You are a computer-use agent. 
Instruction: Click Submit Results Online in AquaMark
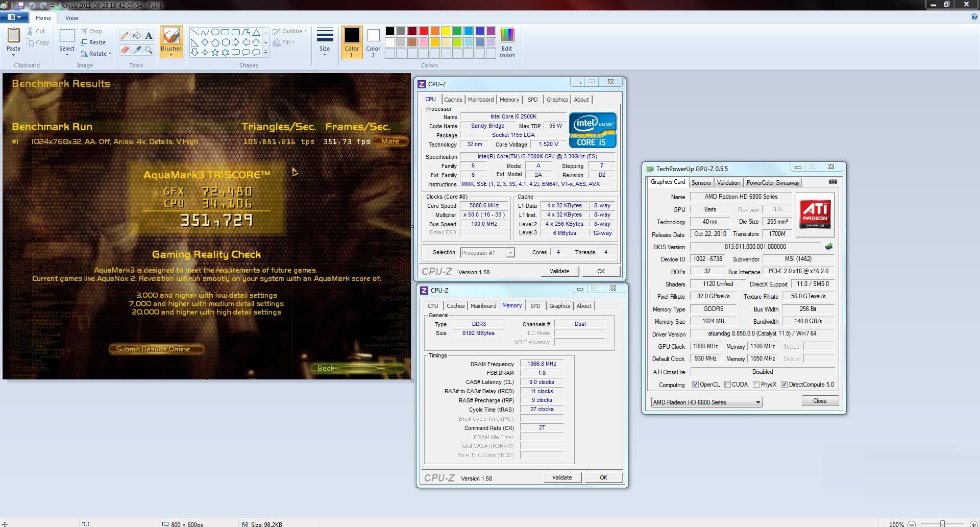156,349
